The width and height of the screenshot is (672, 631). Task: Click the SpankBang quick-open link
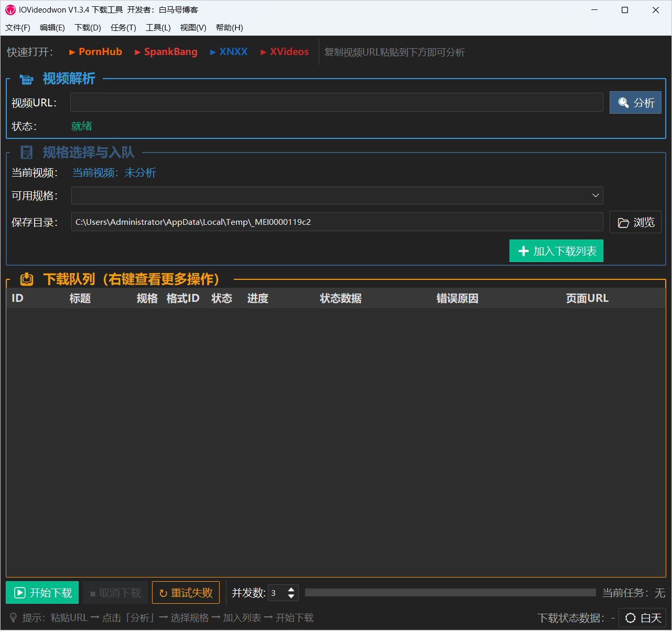166,52
